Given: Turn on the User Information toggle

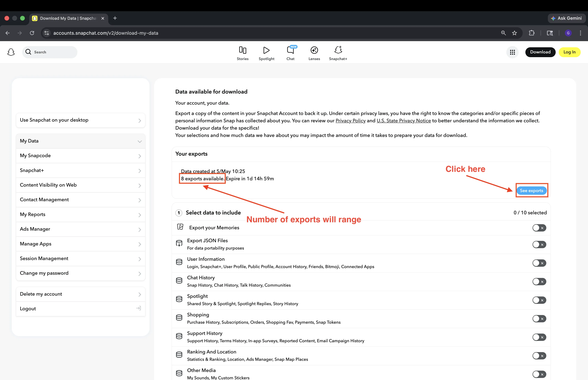Looking at the screenshot, I should click(539, 263).
